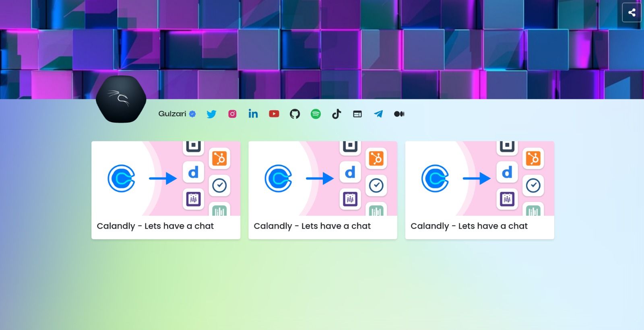Open the YouTube channel icon
The width and height of the screenshot is (644, 330).
tap(274, 114)
